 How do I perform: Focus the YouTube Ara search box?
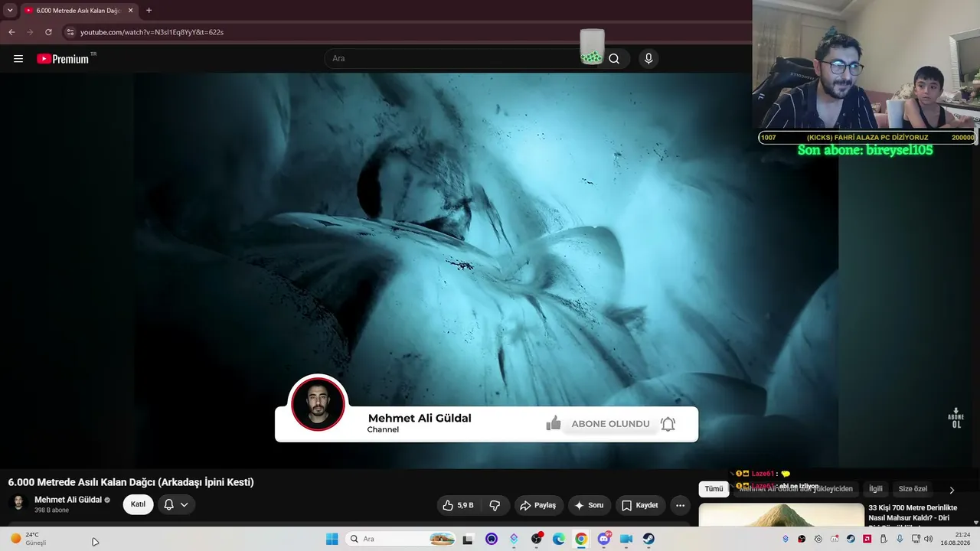(x=459, y=59)
